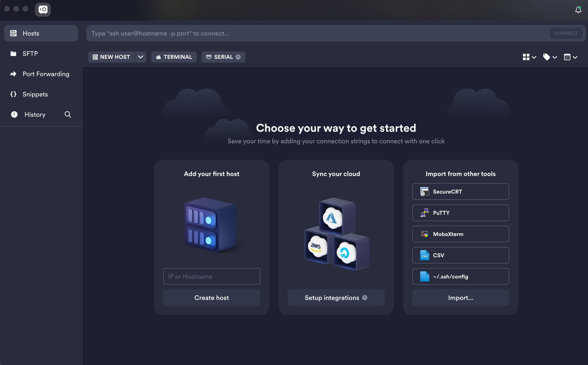Open a SERIAL connection

coord(223,57)
